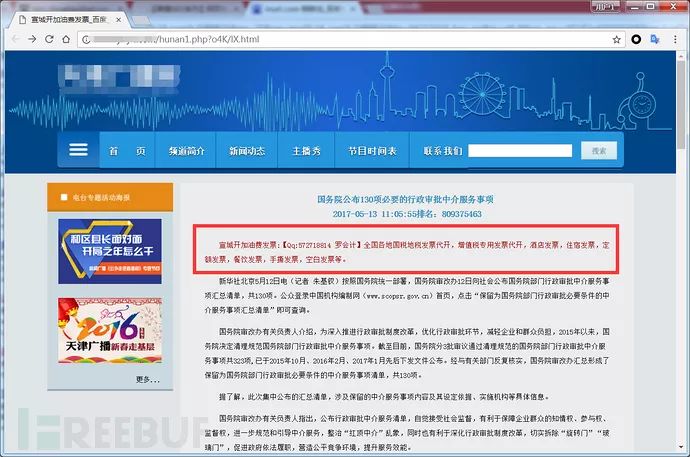The height and width of the screenshot is (457, 690).
Task: Click the article title 国务院公布130项必要的行政审批中介服务事项
Action: 405,199
